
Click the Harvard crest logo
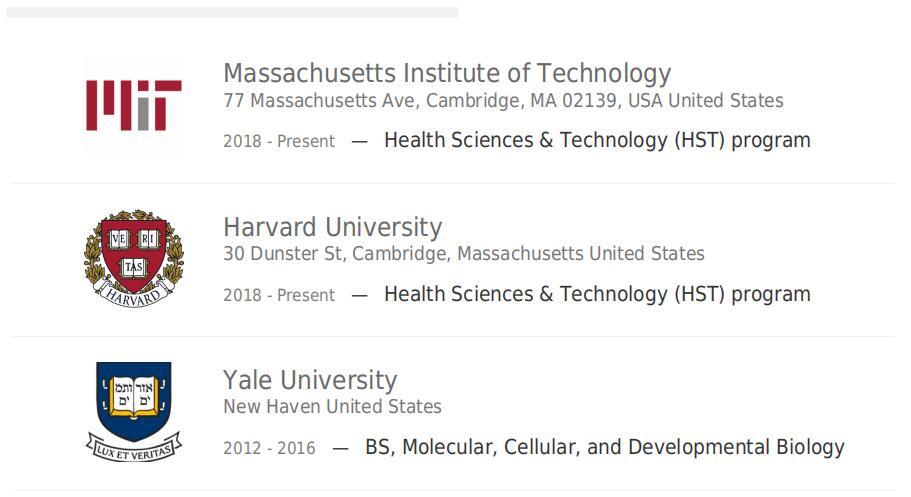point(134,258)
